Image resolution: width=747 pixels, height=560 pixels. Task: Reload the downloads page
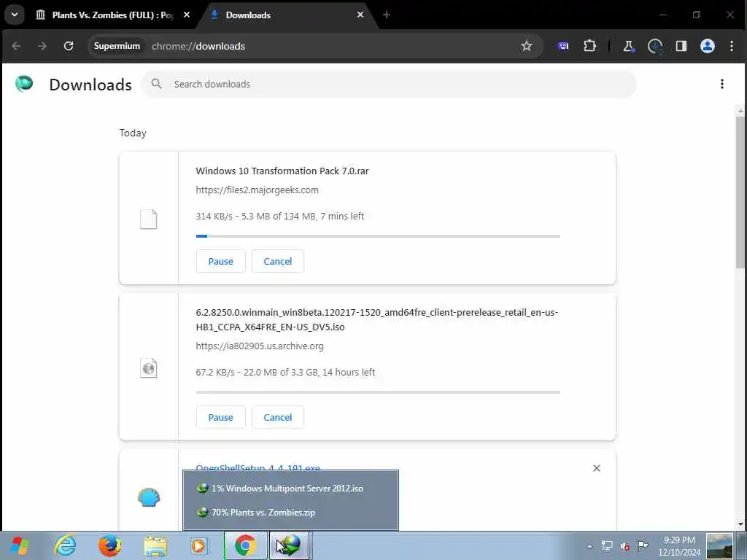click(69, 46)
